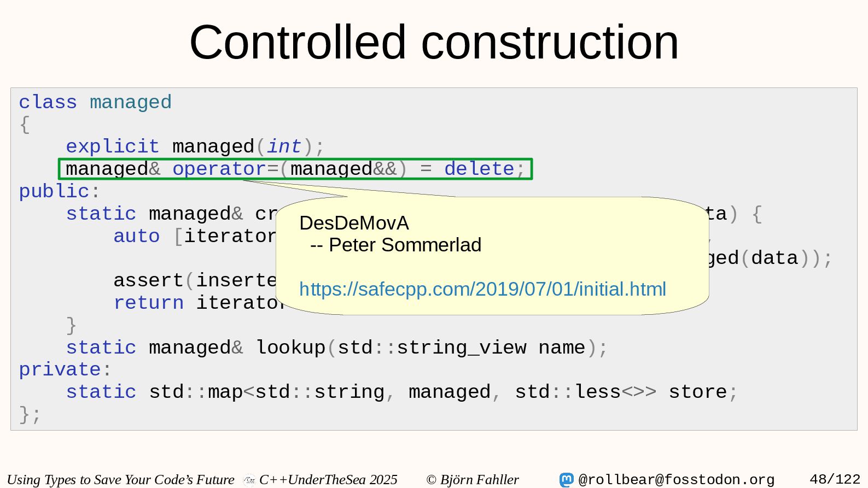Click the Controlled construction slide title

coord(434,43)
